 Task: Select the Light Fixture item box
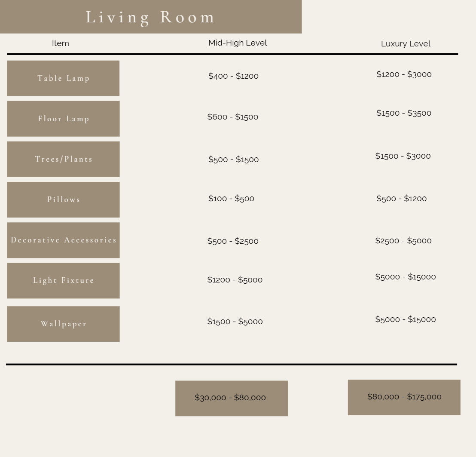(63, 280)
